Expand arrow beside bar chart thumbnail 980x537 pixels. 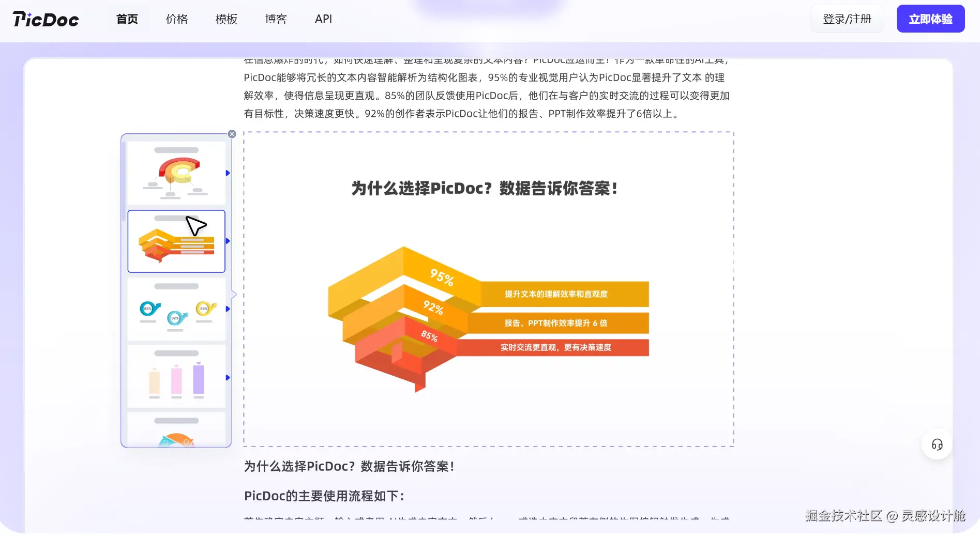click(x=228, y=378)
